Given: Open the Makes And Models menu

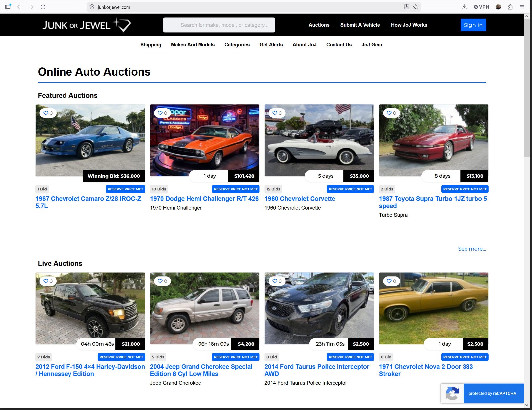Looking at the screenshot, I should click(193, 45).
